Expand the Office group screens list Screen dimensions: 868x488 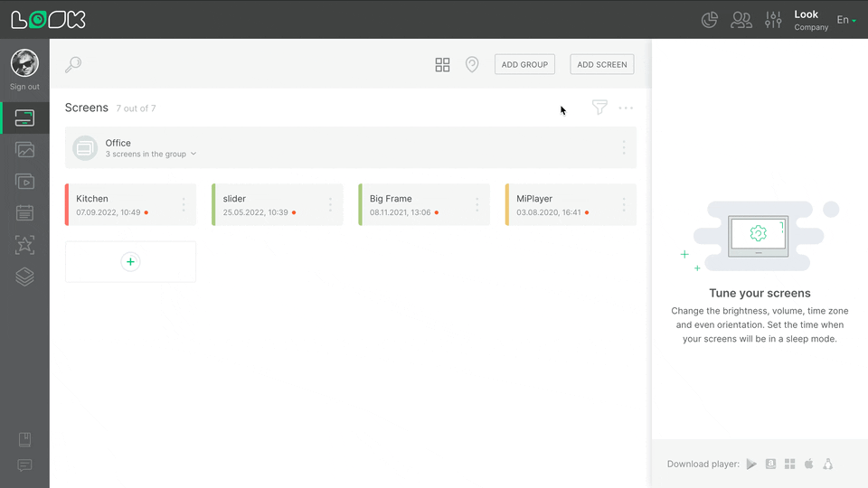click(x=151, y=155)
